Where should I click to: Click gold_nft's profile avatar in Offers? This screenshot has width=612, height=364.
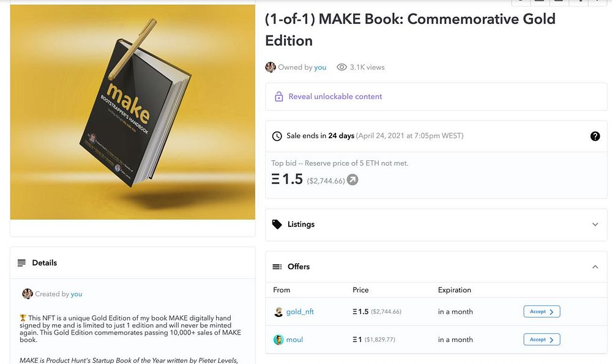(278, 312)
